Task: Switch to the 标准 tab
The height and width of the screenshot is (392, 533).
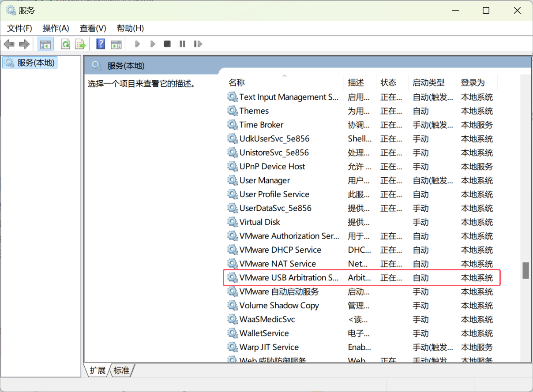Action: coord(122,370)
